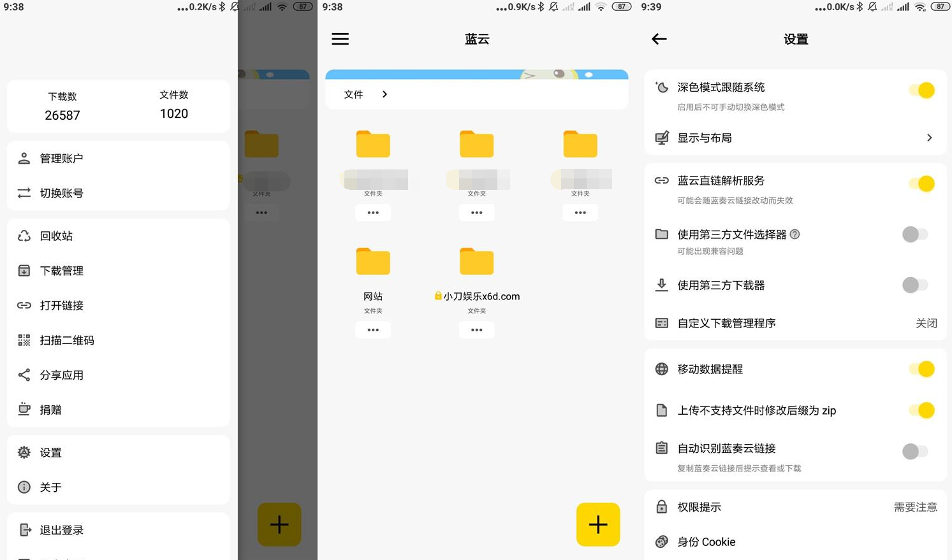Tap the Wi-Fi status icon in 设置 screen

[x=919, y=7]
